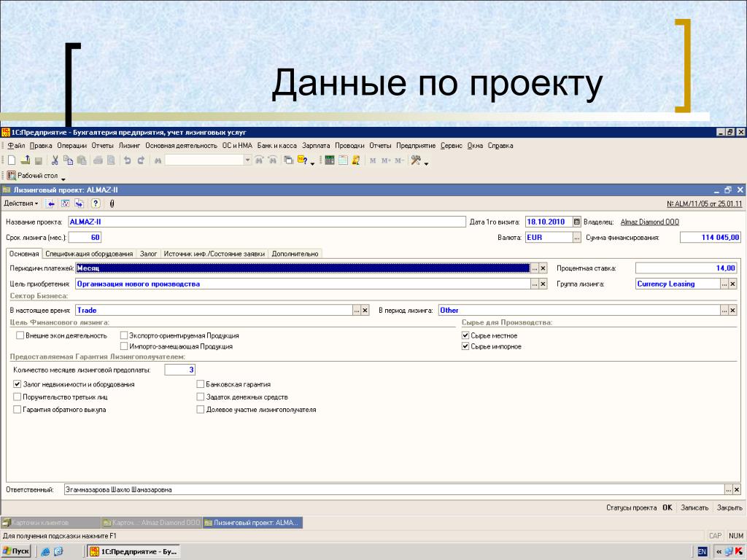This screenshot has height=560, width=747.
Task: Uncheck Залог недвижимости и оборудования
Action: [18, 384]
